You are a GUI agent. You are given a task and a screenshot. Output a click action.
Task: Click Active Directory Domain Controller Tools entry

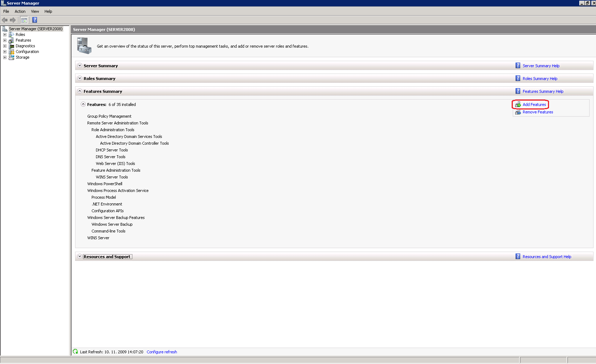[135, 143]
